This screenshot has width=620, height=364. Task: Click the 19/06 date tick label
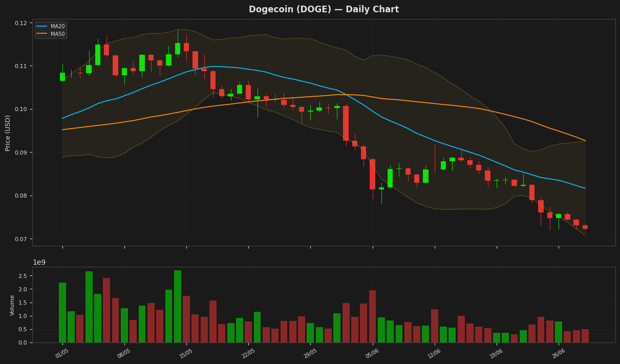[x=496, y=353]
